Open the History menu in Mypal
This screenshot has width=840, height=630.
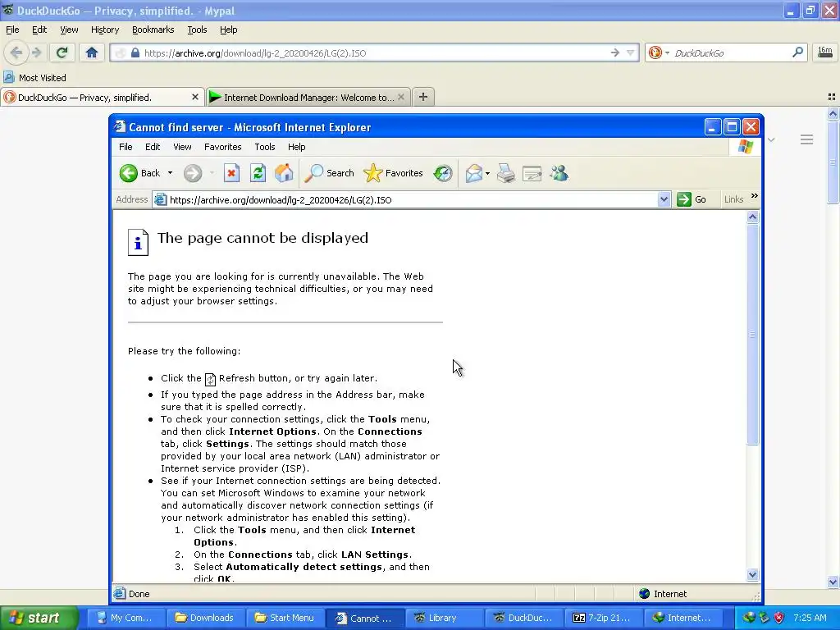tap(104, 30)
